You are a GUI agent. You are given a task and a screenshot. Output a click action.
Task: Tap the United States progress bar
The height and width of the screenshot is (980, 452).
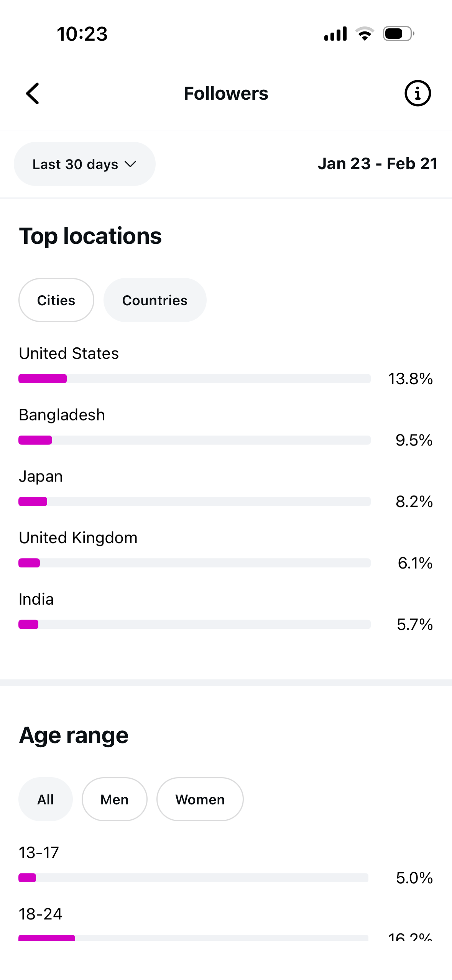(x=195, y=379)
